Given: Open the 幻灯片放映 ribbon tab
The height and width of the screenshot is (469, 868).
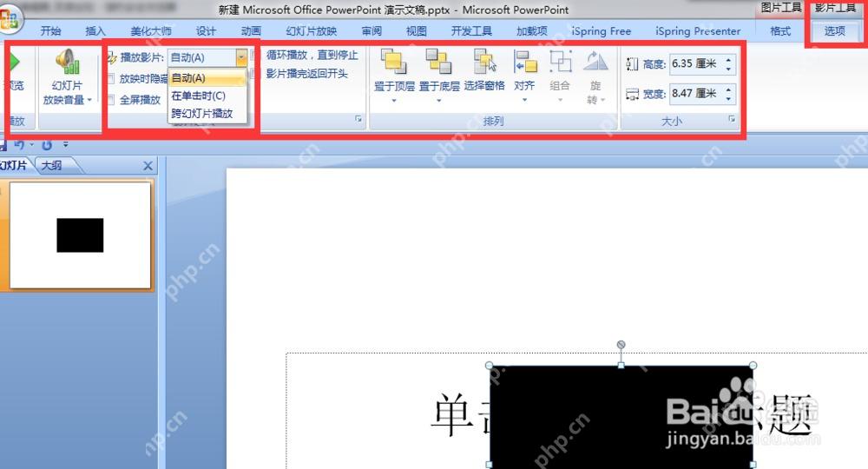Looking at the screenshot, I should 311,31.
